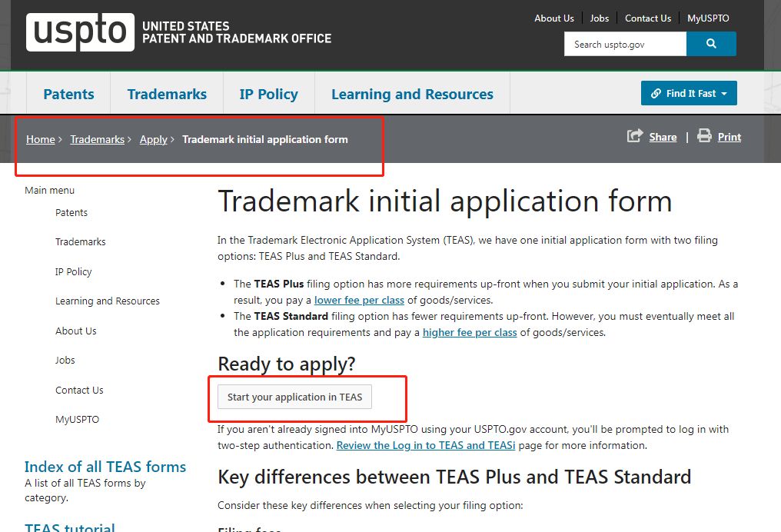781x532 pixels.
Task: Select MyUSPTO in the Main menu sidebar
Action: pos(77,420)
